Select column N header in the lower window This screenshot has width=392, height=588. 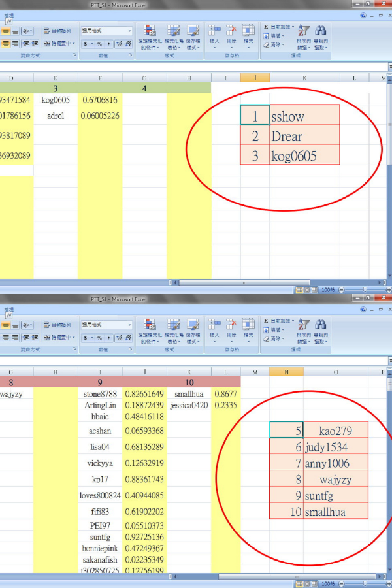point(287,372)
